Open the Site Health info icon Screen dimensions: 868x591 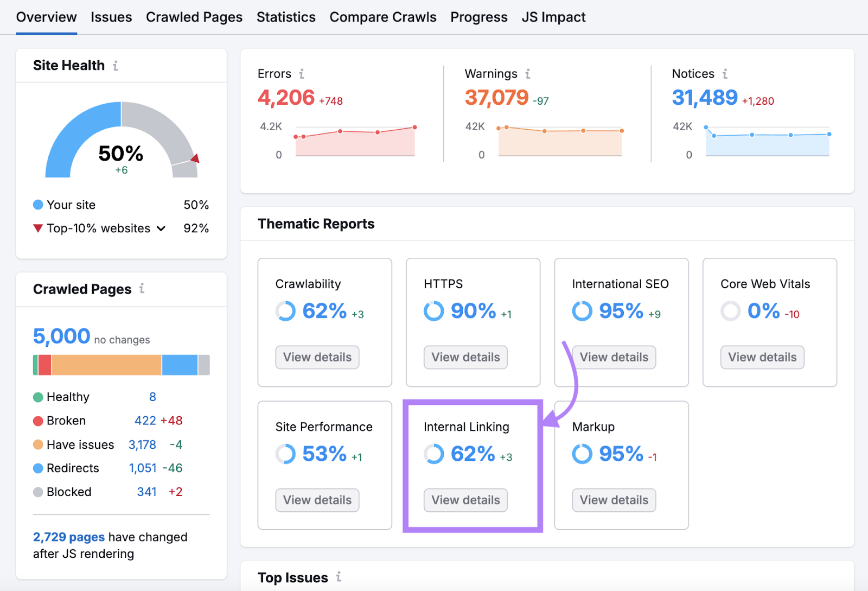pyautogui.click(x=116, y=66)
